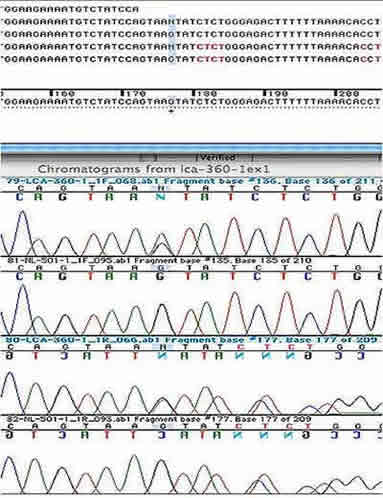Click the Chromatograms from lca-360-1ex1 title
Screen dimensions: 383x498
click(153, 169)
